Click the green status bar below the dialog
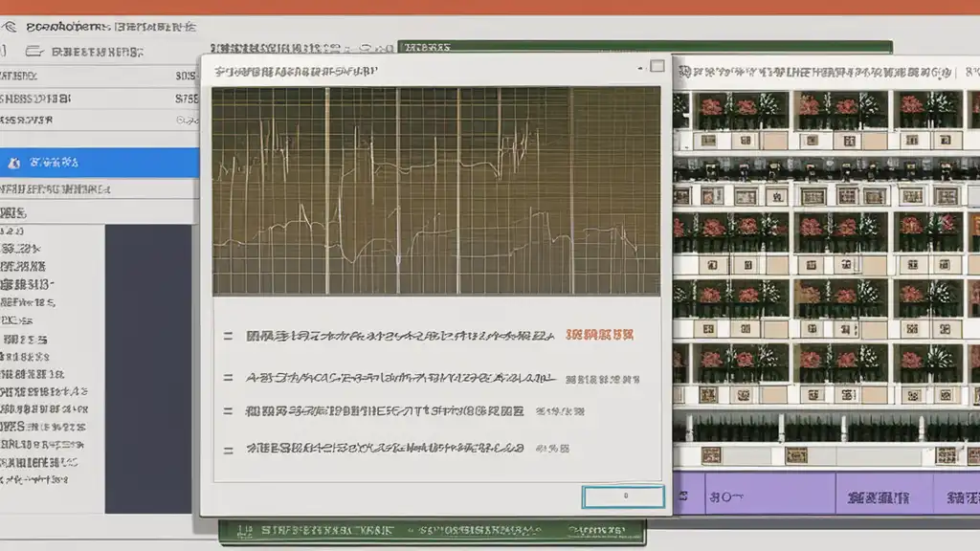 click(x=433, y=531)
